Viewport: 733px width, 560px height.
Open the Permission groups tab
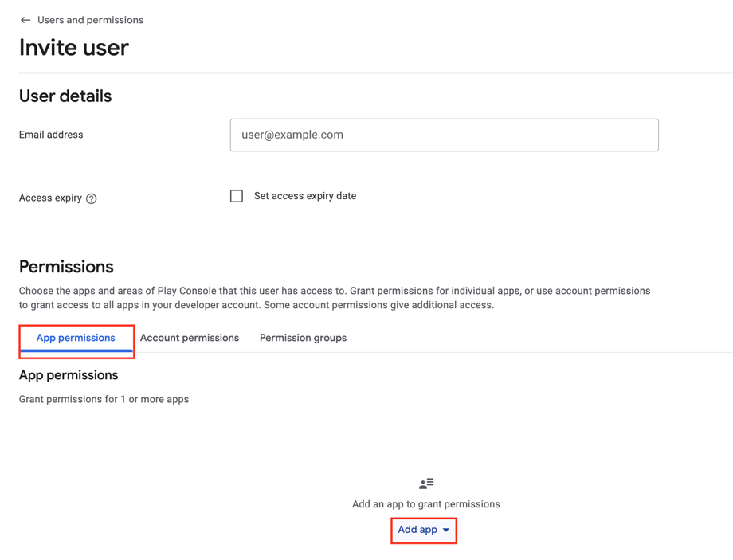pos(303,339)
